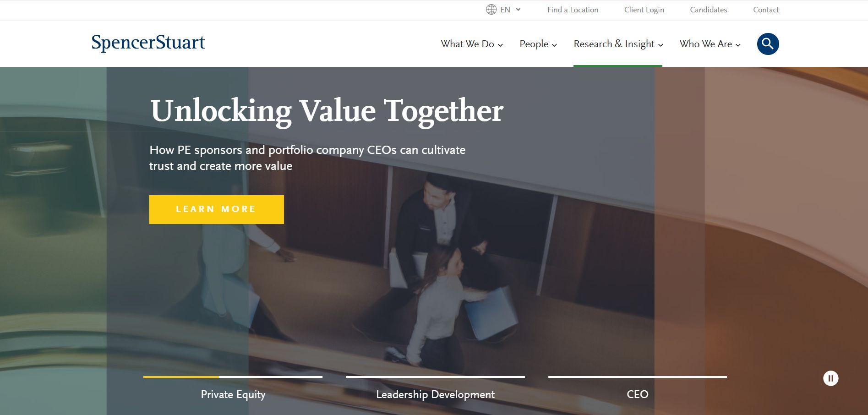Visit the Candidates page link
Viewport: 868px width, 415px height.
click(708, 10)
